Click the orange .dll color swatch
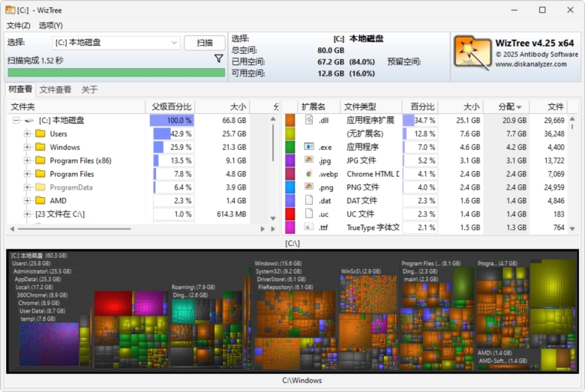This screenshot has width=585, height=392. tap(290, 120)
